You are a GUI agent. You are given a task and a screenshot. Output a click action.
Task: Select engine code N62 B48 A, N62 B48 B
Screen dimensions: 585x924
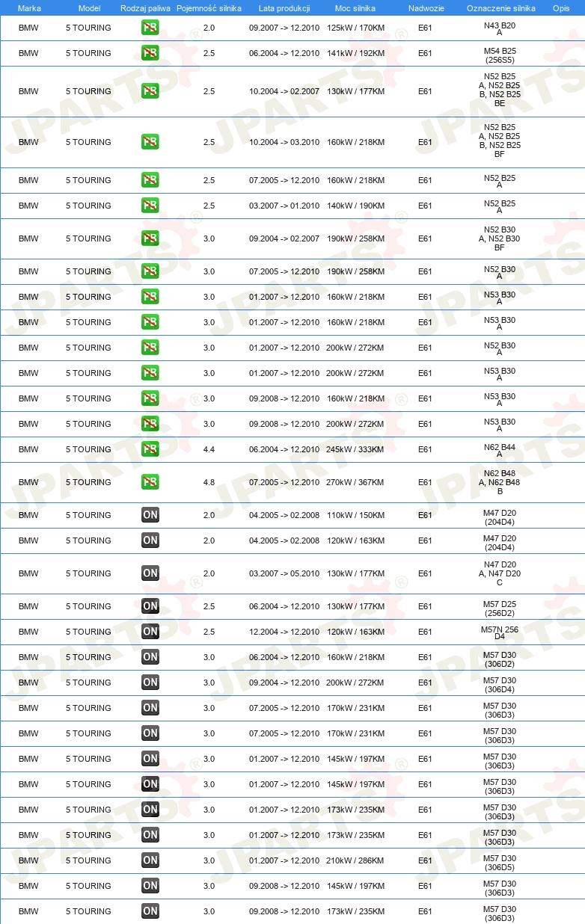pyautogui.click(x=500, y=482)
